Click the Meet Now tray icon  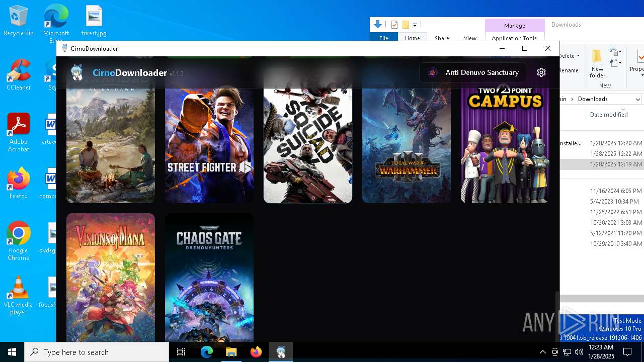(x=555, y=352)
